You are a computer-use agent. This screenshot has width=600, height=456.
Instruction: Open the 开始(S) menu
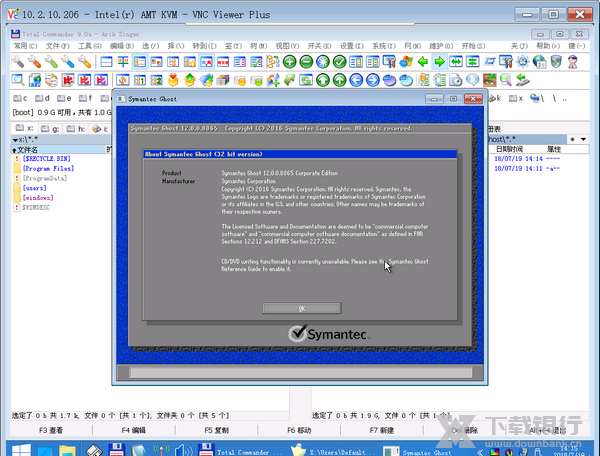[x=473, y=46]
